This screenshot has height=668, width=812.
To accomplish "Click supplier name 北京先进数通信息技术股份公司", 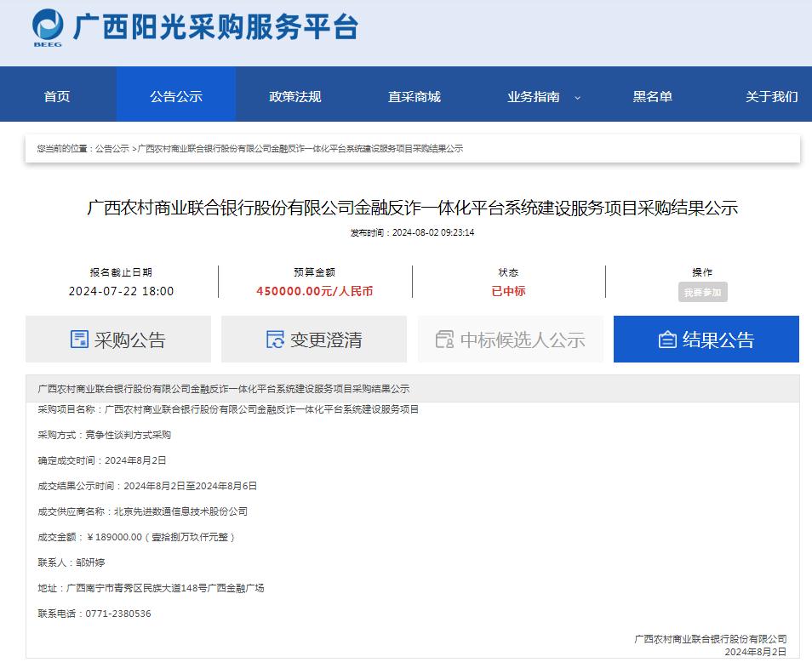I will (x=180, y=511).
